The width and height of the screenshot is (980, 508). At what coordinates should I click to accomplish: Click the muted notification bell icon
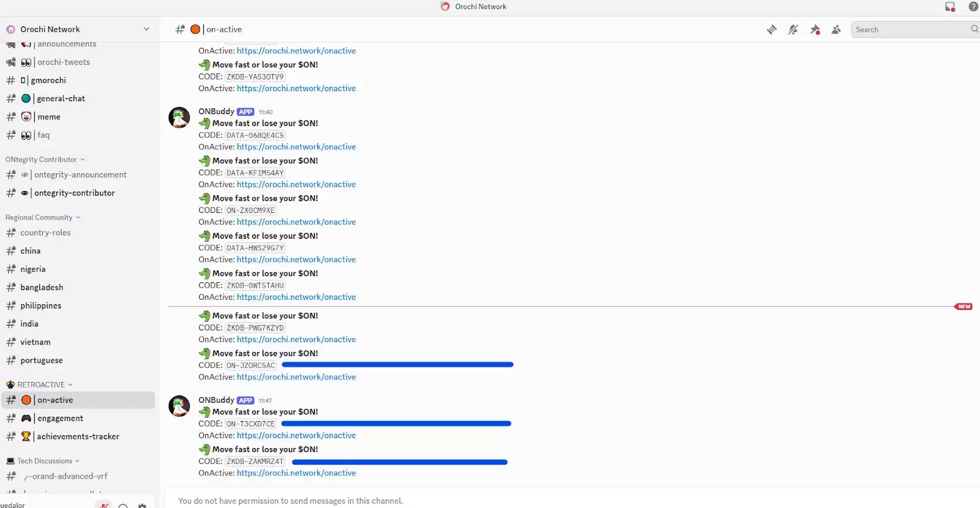pos(793,29)
